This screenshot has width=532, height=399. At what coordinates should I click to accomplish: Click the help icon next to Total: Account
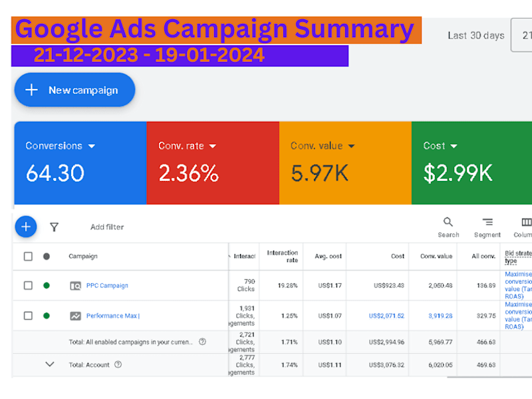118,364
